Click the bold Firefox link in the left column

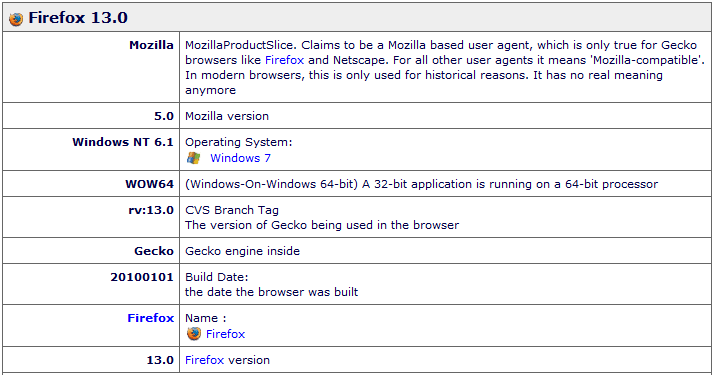click(150, 318)
